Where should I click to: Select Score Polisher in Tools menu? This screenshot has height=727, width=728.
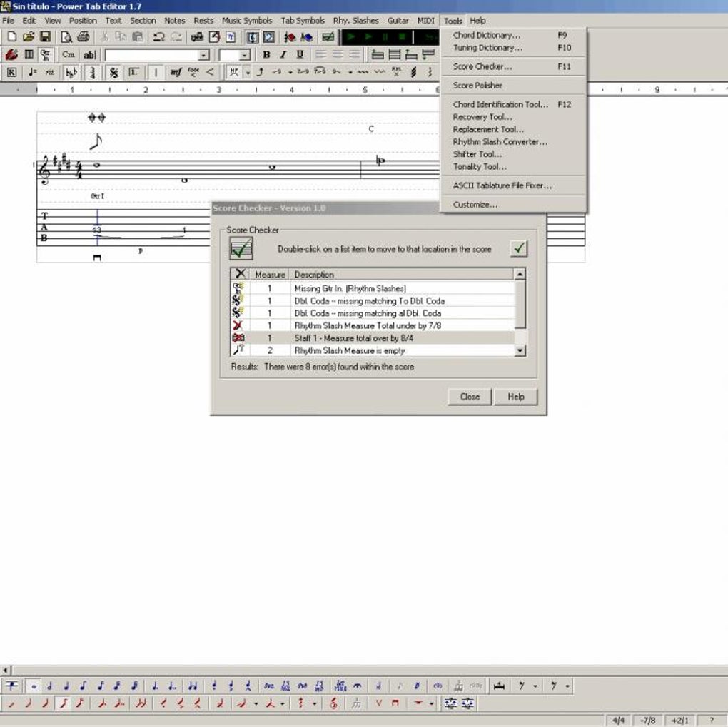(513, 86)
